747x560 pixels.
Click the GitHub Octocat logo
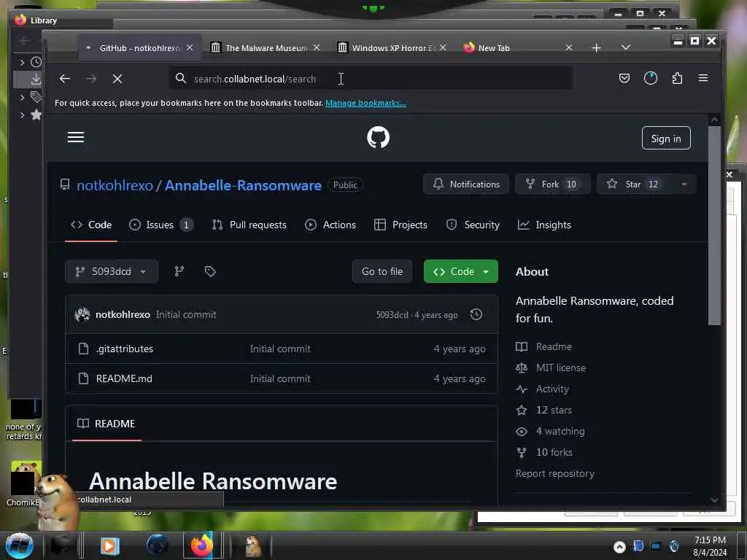[x=379, y=137]
